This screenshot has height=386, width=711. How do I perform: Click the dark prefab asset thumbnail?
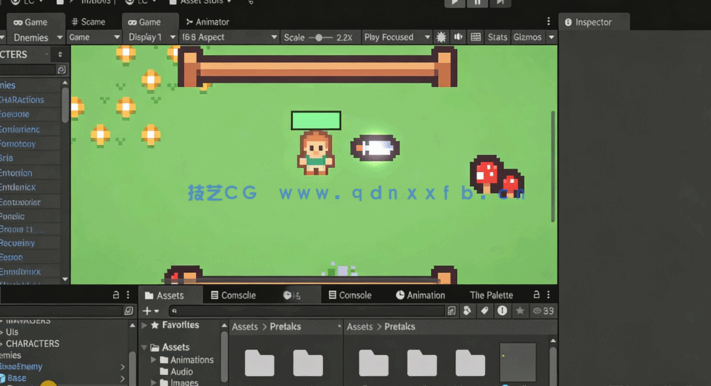(x=517, y=362)
